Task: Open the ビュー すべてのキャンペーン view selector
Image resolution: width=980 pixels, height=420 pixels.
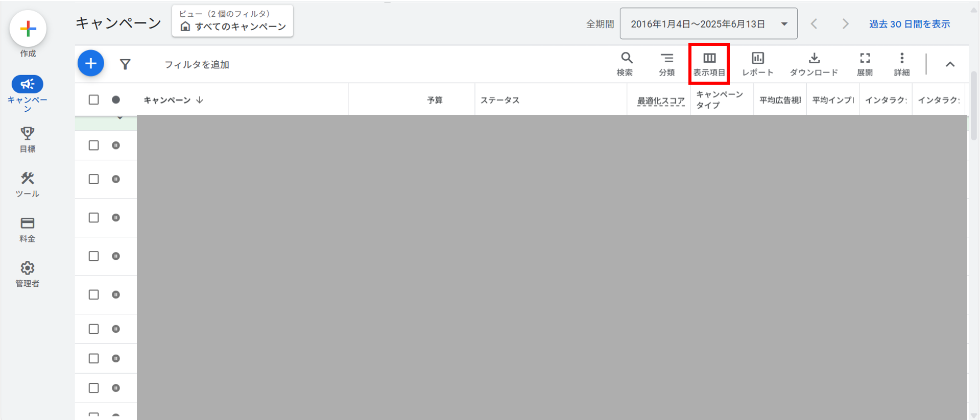Action: pyautogui.click(x=233, y=21)
